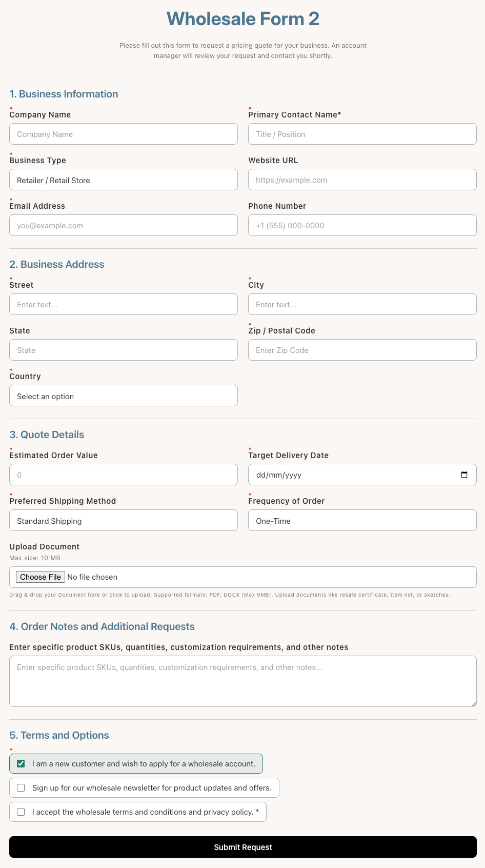Open the Business Type dropdown
The width and height of the screenshot is (485, 868).
(124, 180)
